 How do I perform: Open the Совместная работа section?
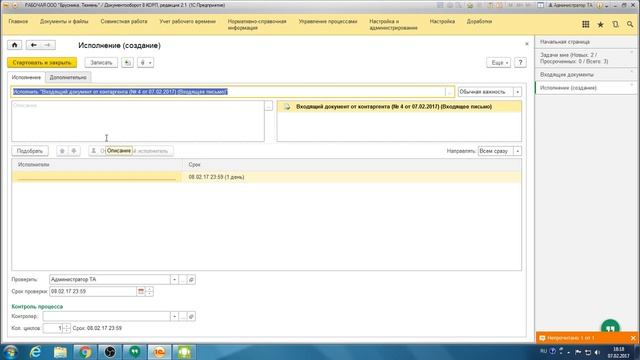point(124,21)
